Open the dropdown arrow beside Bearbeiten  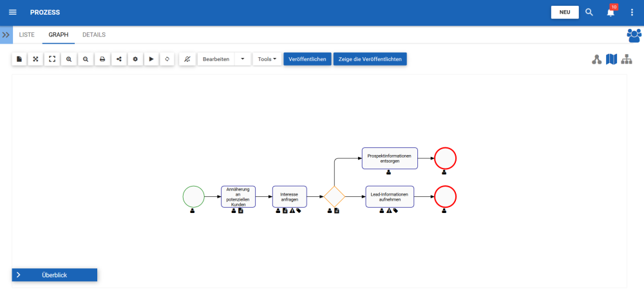tap(242, 59)
